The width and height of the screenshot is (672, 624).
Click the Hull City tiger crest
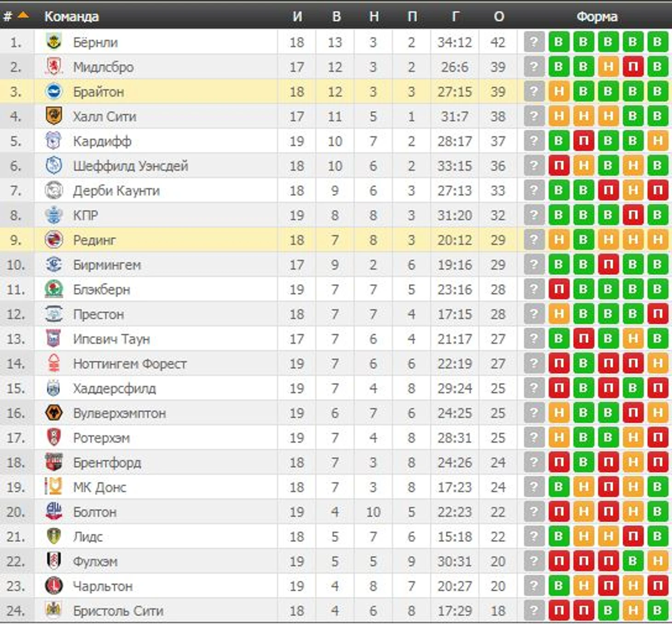[x=54, y=116]
